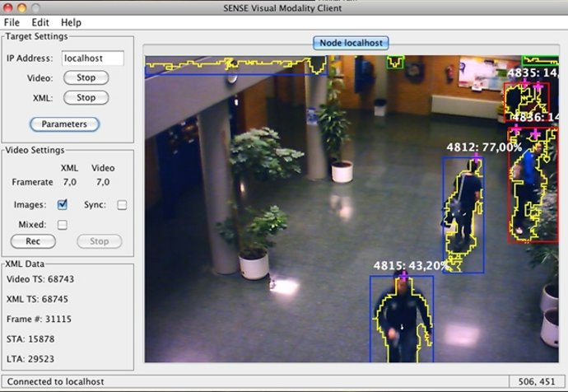Click the XML framerate value 7,0
The height and width of the screenshot is (392, 568).
click(x=69, y=182)
